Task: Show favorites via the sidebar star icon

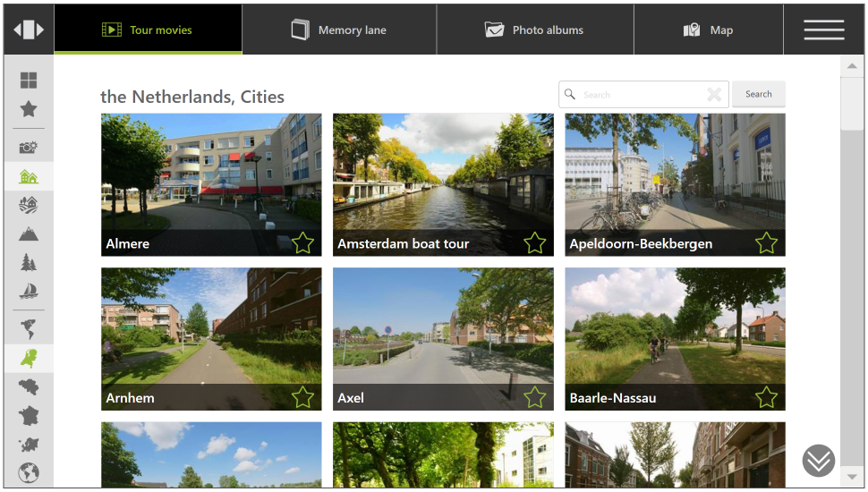Action: click(29, 109)
